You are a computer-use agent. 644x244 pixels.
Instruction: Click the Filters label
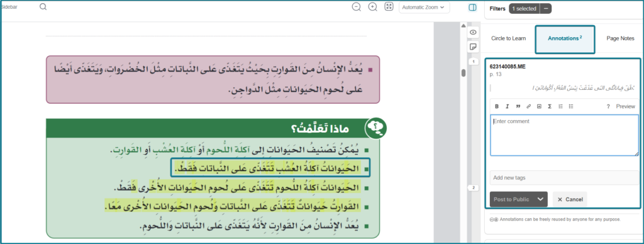tap(497, 8)
